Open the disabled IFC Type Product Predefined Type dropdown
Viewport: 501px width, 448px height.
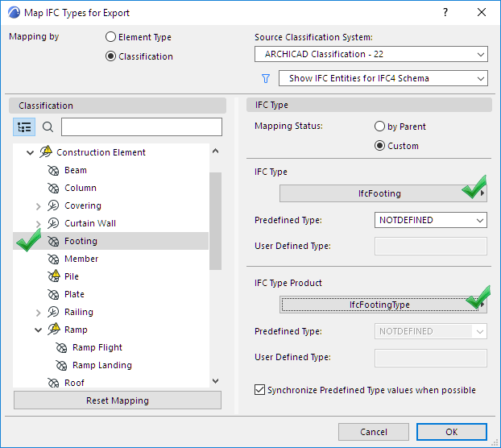tap(431, 331)
